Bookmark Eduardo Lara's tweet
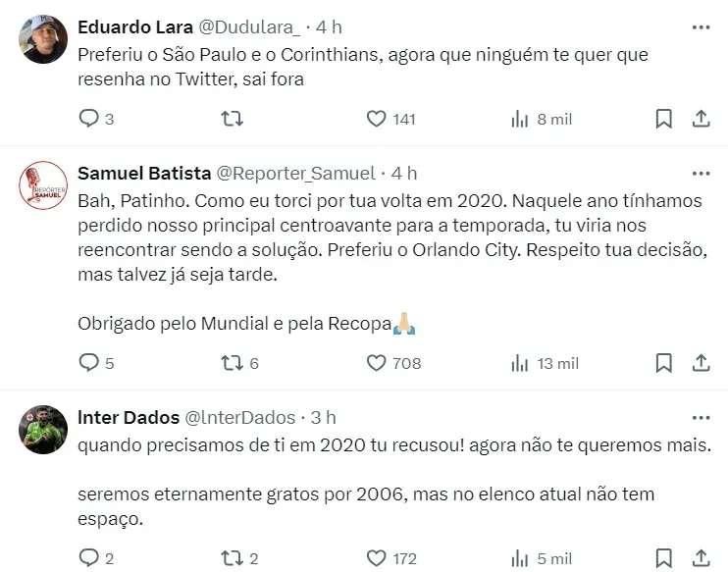 (x=664, y=119)
